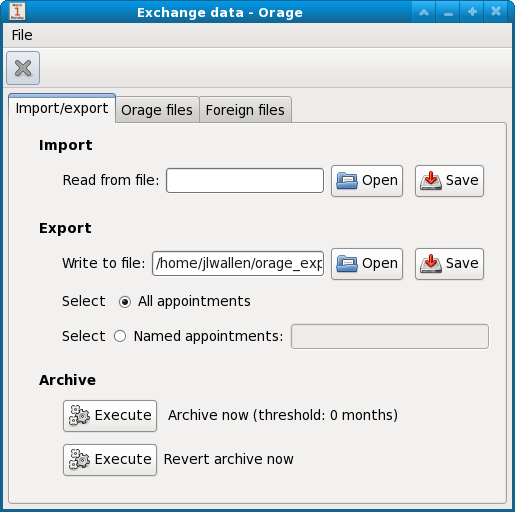The image size is (515, 512).
Task: Maximize the window using plus button
Action: pyautogui.click(x=472, y=12)
